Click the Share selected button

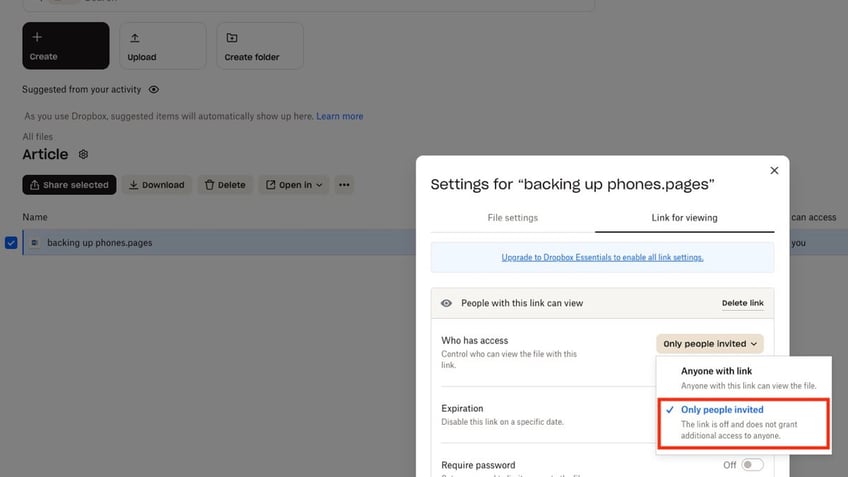(69, 184)
